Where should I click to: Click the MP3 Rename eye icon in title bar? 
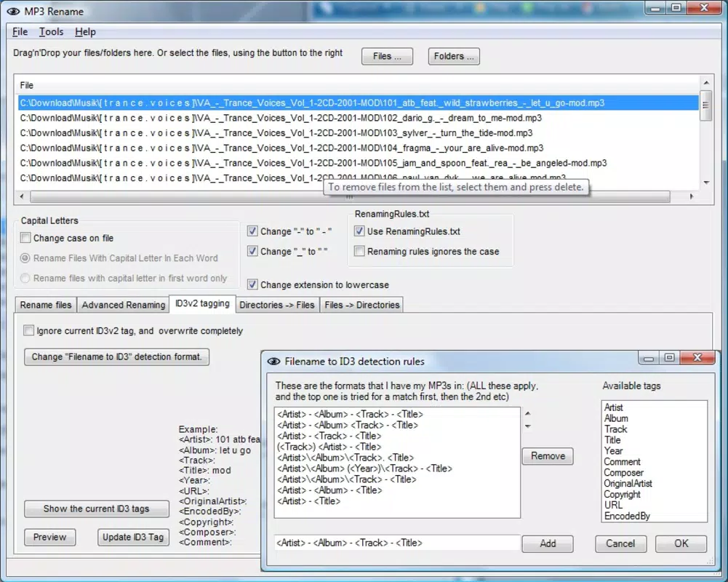[14, 11]
